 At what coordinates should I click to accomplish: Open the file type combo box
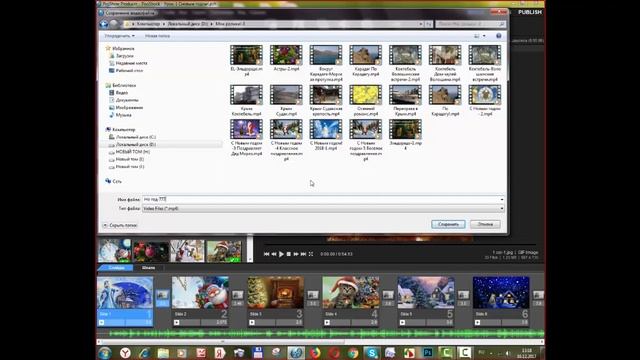pos(323,209)
